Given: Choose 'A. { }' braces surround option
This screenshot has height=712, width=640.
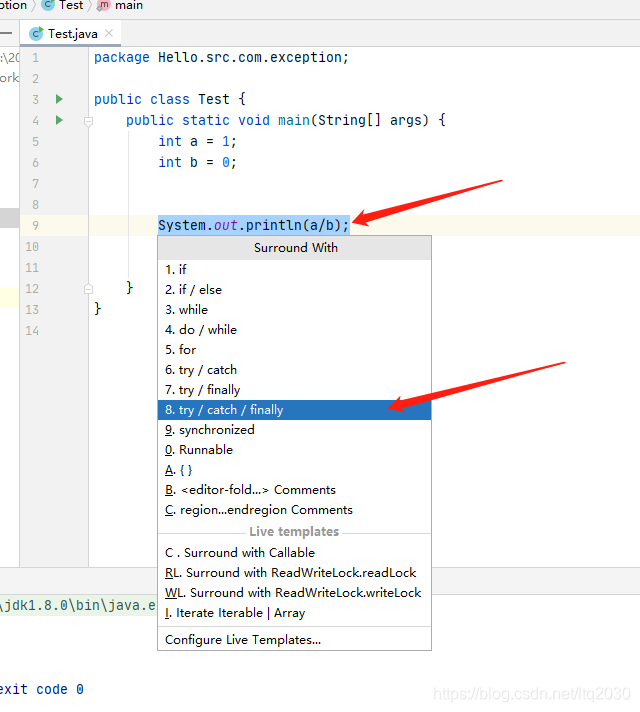Looking at the screenshot, I should [x=294, y=470].
